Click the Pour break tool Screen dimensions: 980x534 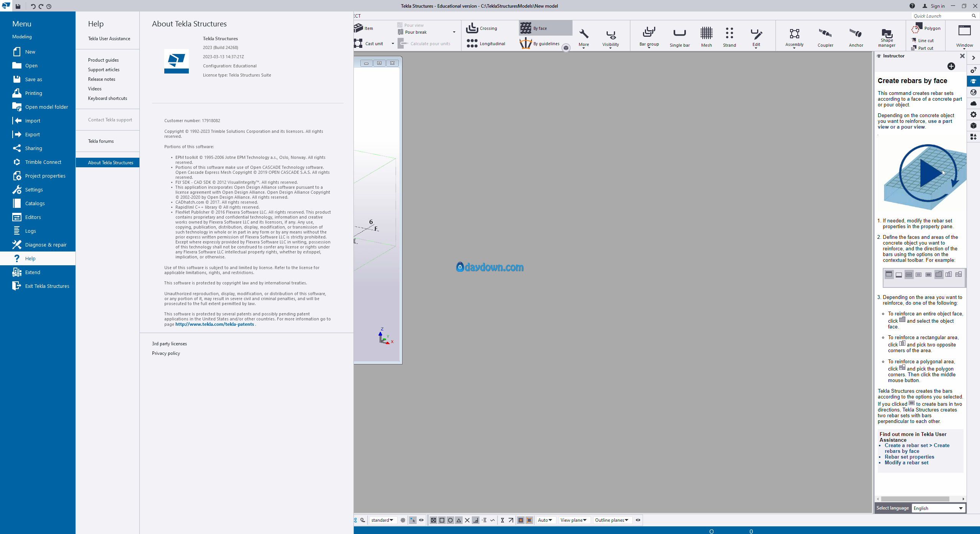click(x=412, y=32)
